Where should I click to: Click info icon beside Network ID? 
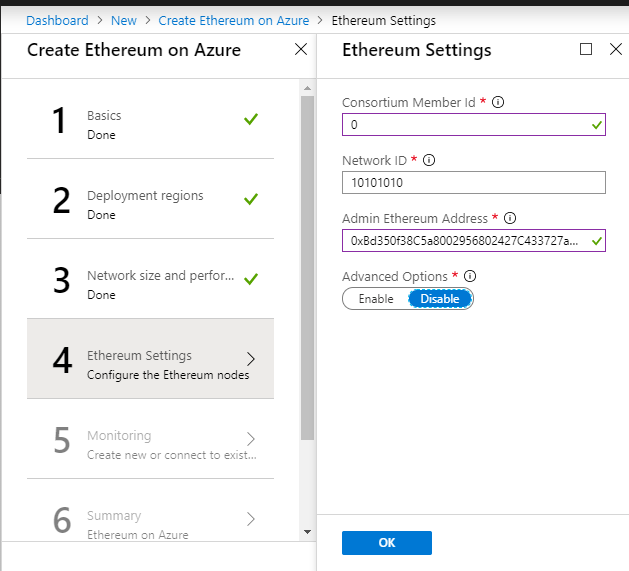(429, 161)
